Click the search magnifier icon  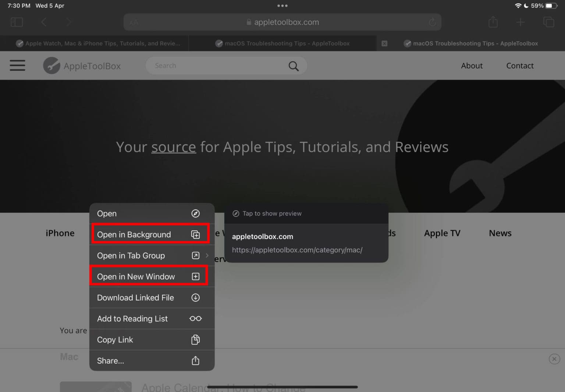click(x=293, y=65)
